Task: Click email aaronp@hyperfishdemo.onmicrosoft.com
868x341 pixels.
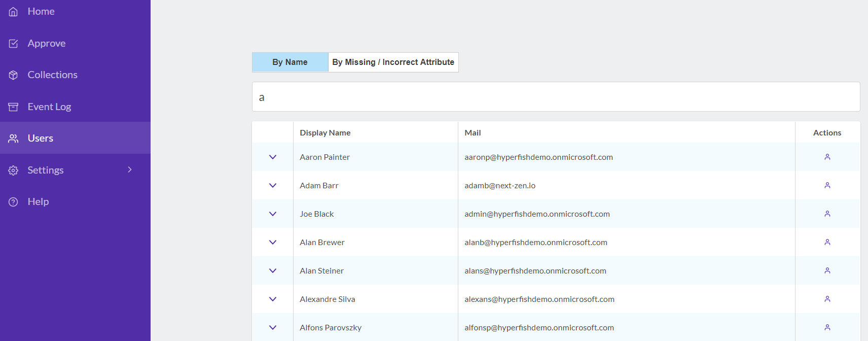Action: point(538,157)
